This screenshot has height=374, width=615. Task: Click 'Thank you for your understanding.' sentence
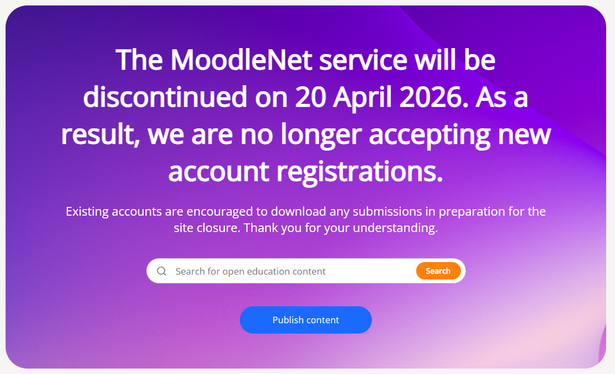click(x=340, y=228)
